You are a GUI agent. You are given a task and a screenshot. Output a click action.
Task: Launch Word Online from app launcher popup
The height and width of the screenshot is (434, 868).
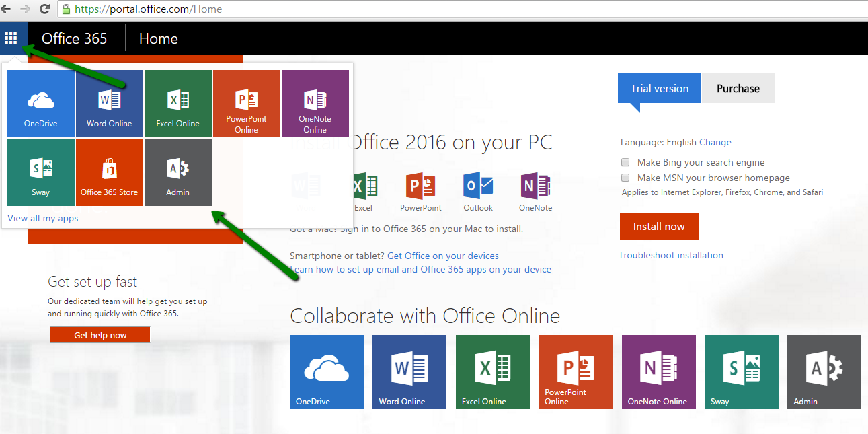point(110,104)
